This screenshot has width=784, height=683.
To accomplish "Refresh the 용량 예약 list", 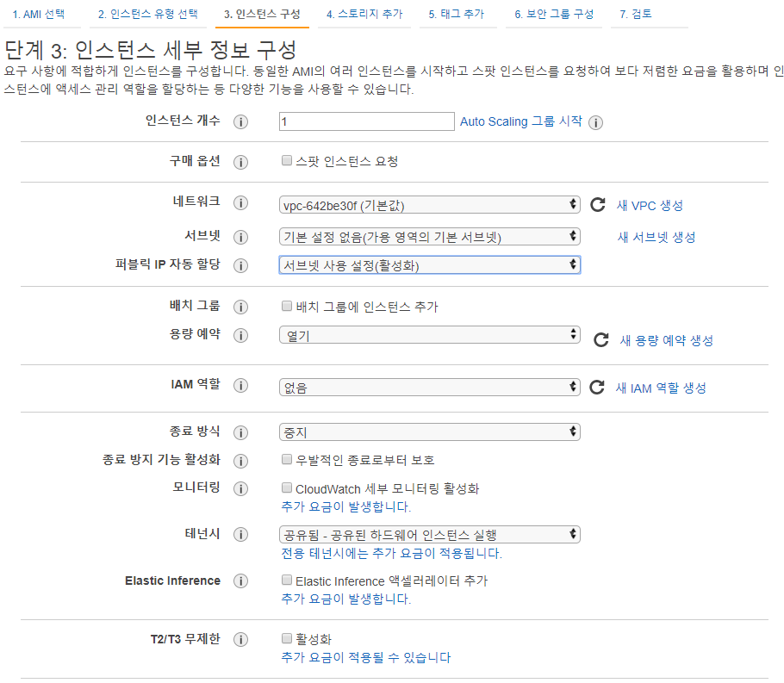I will tap(601, 339).
